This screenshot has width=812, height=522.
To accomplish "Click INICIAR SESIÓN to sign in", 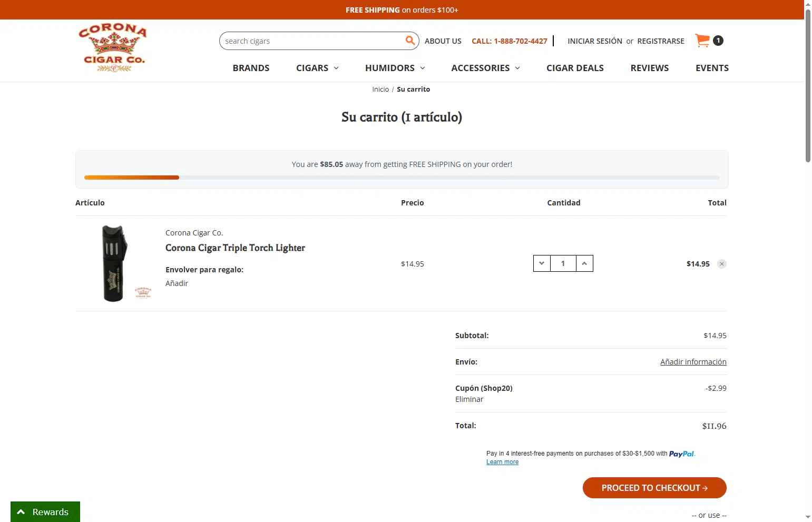I will pos(595,41).
